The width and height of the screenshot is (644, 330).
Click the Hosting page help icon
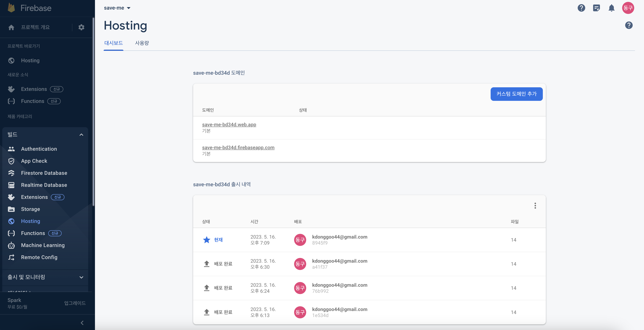click(629, 25)
